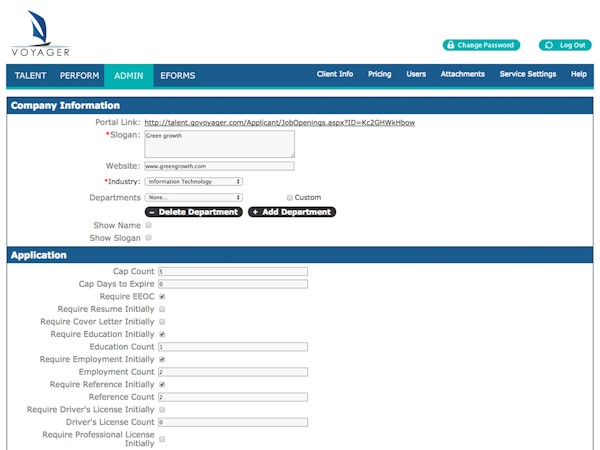600x450 pixels.
Task: Open the Service Settings menu
Action: click(x=527, y=74)
